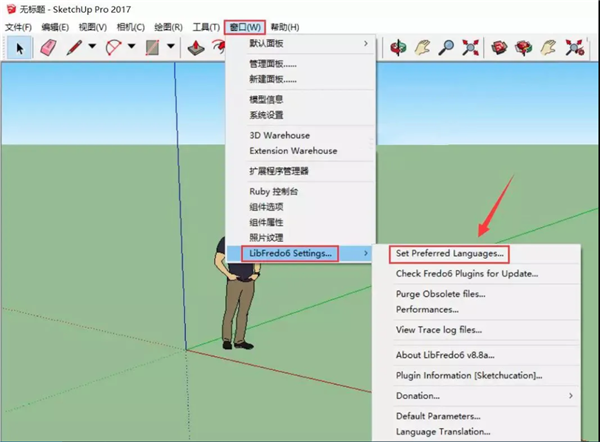Expand the Line tool dropdown arrow
Screen dimensions: 600x442
click(92, 47)
